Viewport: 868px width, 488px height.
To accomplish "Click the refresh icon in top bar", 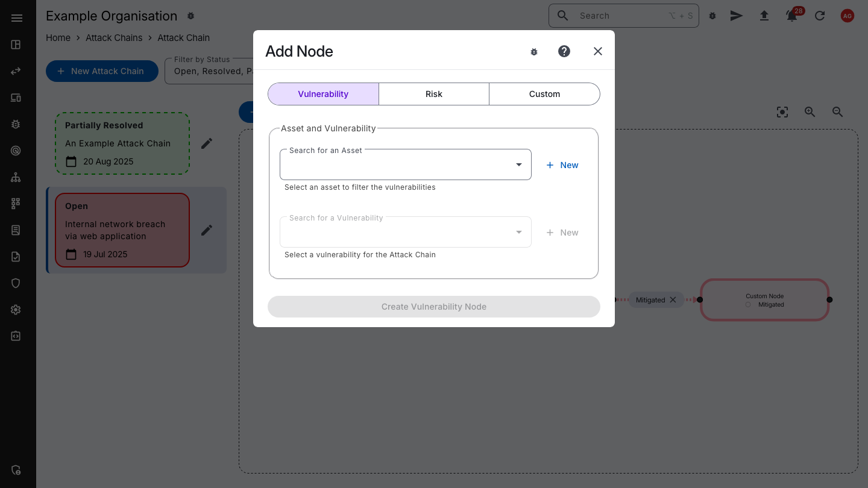I will (820, 16).
